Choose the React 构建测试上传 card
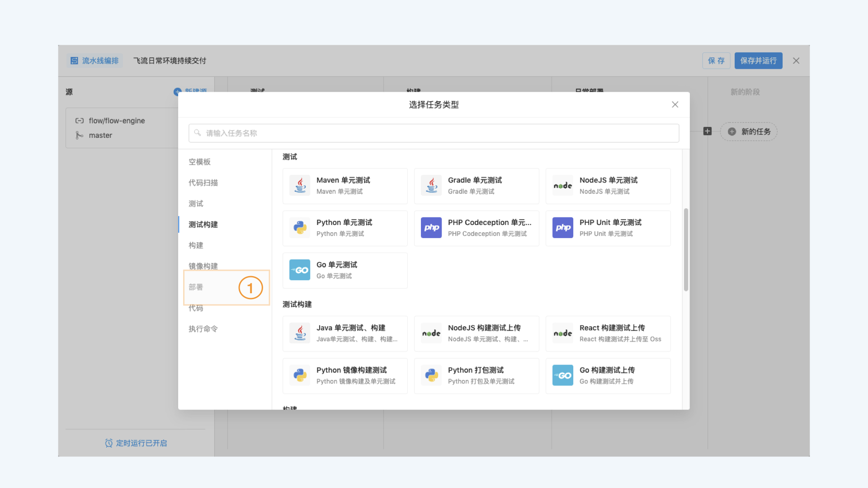The image size is (868, 488). click(x=608, y=333)
